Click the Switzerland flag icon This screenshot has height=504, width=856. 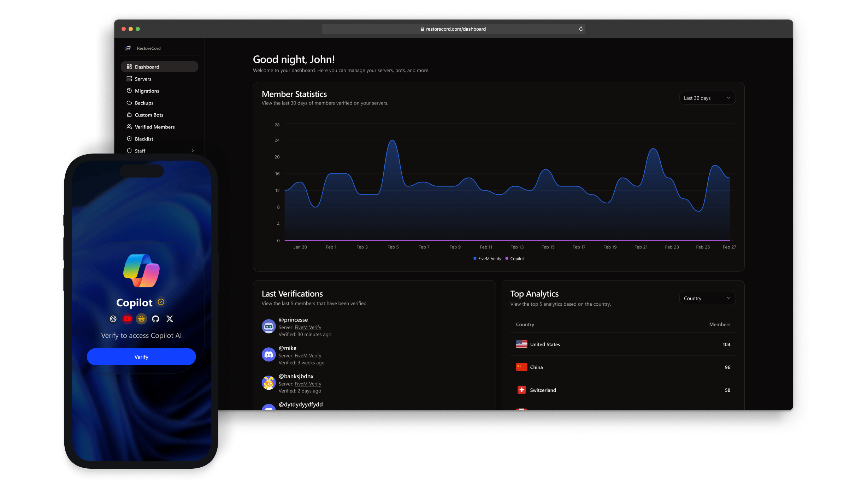(x=521, y=390)
